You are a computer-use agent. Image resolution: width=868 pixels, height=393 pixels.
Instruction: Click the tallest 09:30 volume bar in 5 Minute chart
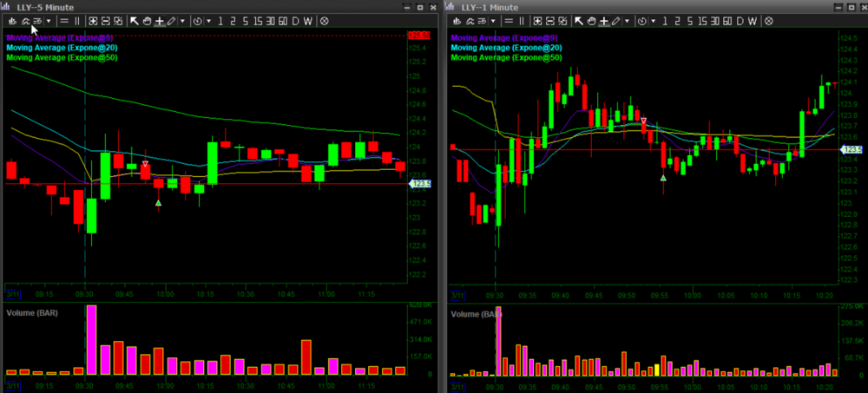91,340
